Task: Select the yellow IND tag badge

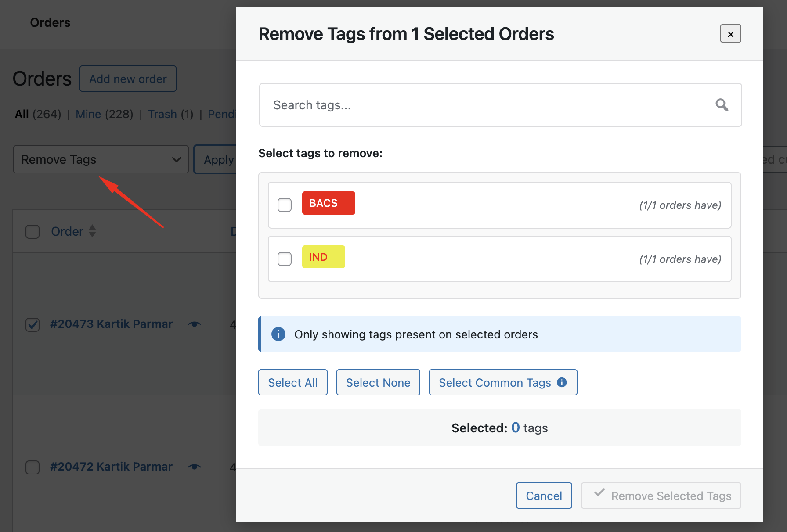Action: coord(323,257)
